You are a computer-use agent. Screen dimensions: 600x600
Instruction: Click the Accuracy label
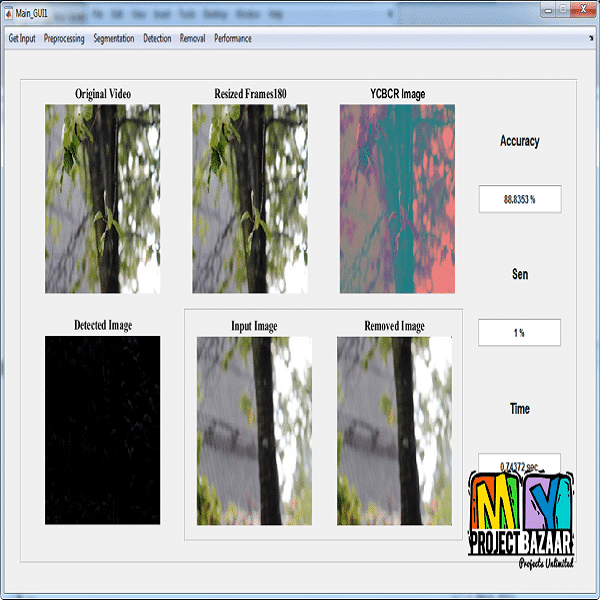520,141
